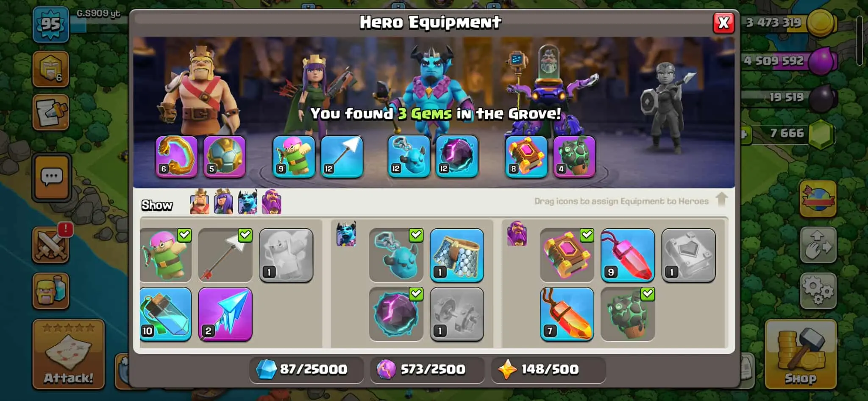This screenshot has width=868, height=401.
Task: Tap the equipped green fireball with checkmark
Action: coord(628,314)
